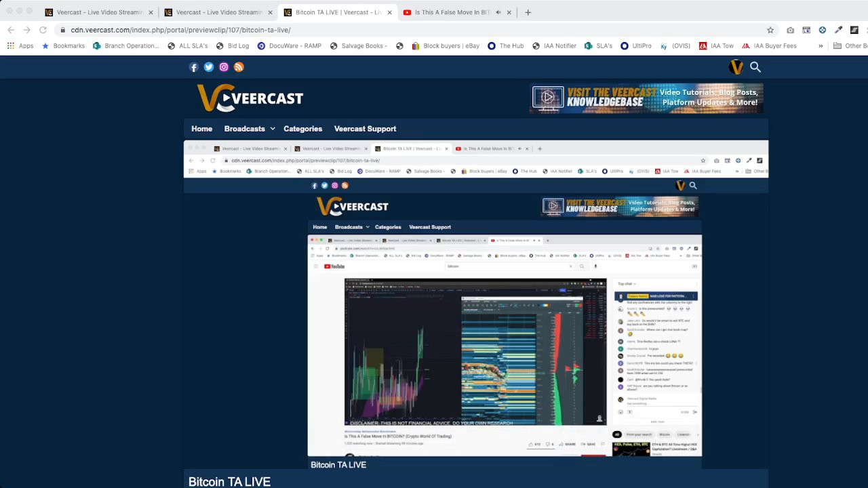Open the orange RSS feed icon in the top header
Image resolution: width=868 pixels, height=488 pixels.
pyautogui.click(x=239, y=67)
